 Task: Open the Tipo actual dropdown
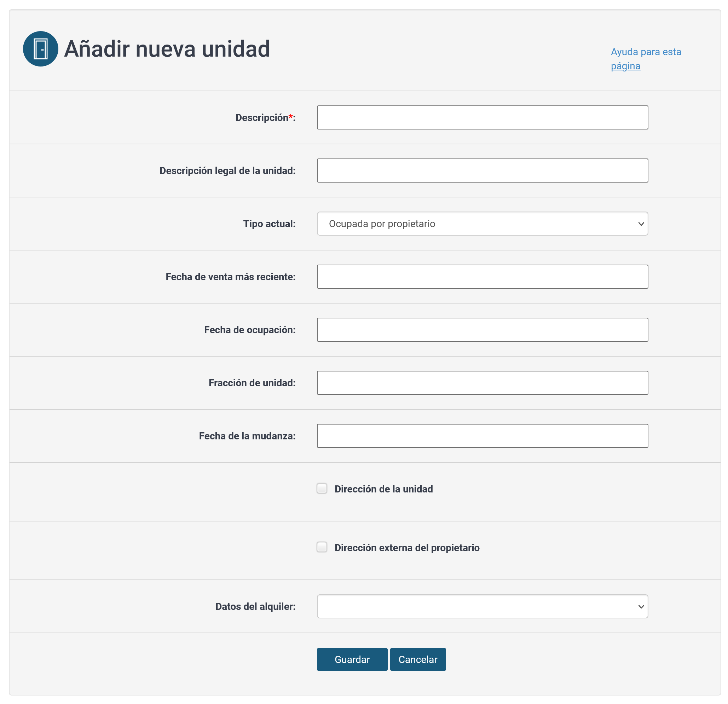tap(483, 224)
